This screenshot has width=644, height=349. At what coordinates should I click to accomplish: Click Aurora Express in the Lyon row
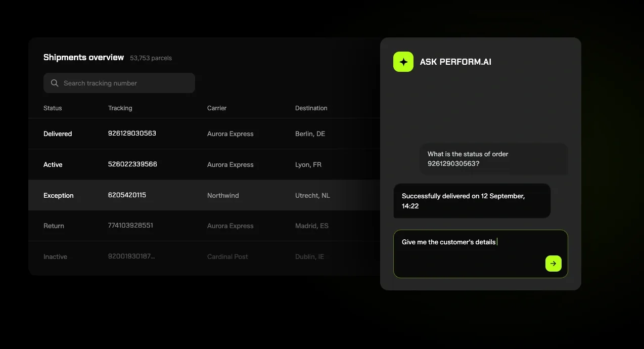click(231, 165)
